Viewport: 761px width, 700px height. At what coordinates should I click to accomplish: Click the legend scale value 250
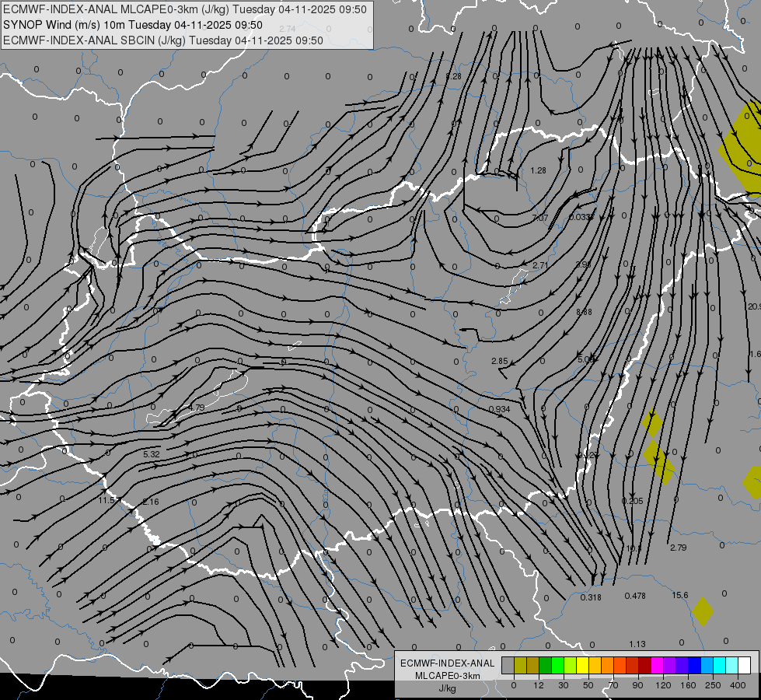pos(713,685)
